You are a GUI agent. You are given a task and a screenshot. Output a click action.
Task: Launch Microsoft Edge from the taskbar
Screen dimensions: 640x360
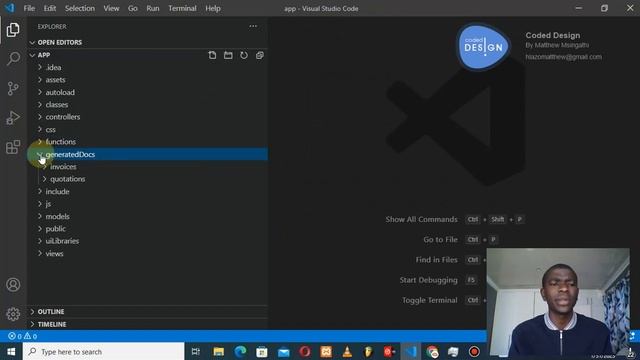[240, 351]
